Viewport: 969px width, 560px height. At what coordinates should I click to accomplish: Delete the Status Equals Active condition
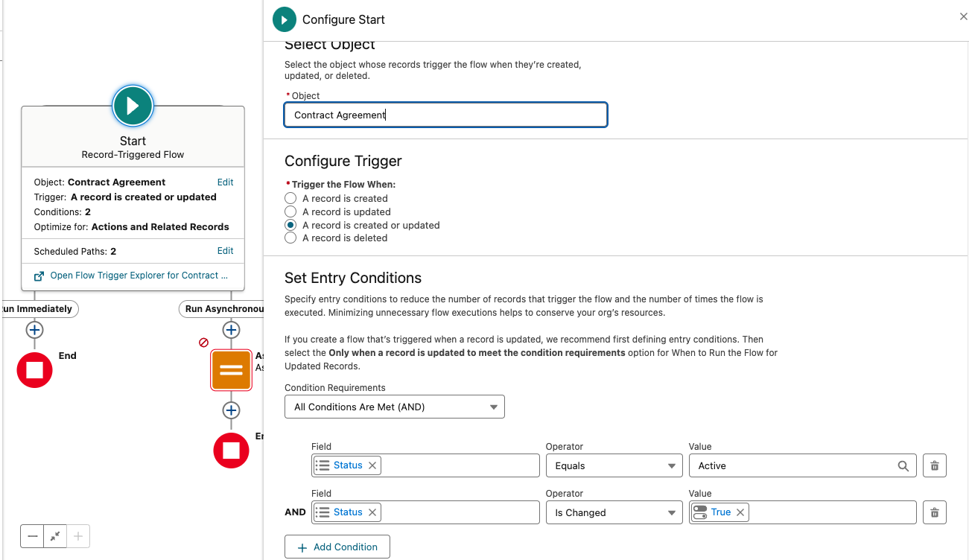[935, 466]
